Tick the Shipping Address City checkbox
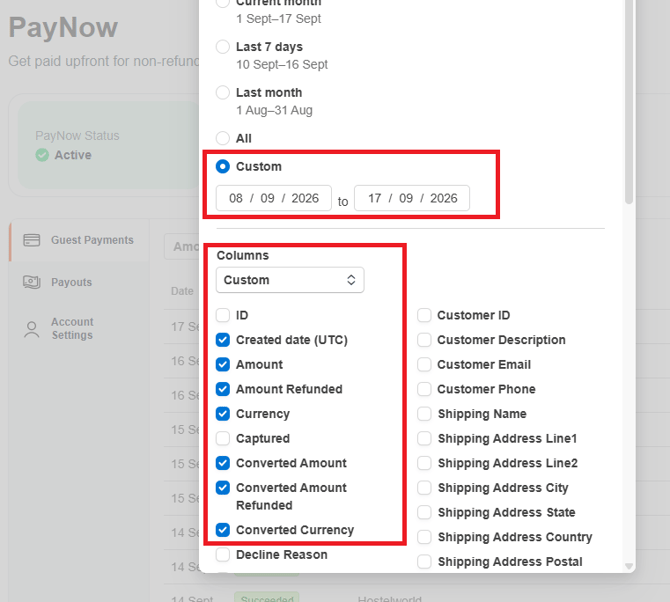This screenshot has width=670, height=602. [x=424, y=487]
